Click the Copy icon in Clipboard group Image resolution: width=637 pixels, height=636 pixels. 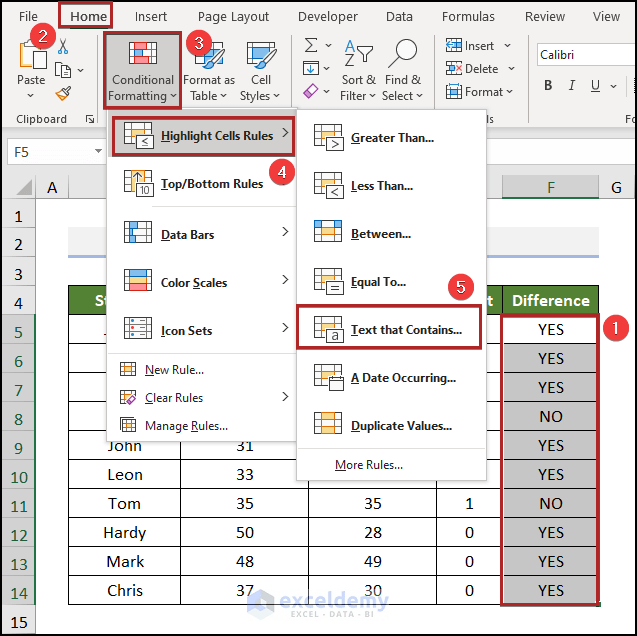tap(63, 70)
